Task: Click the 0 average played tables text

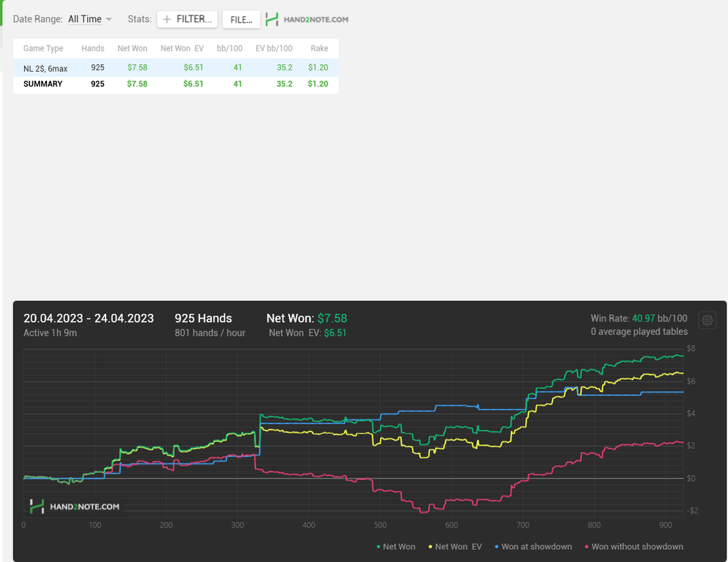Action: [x=639, y=332]
